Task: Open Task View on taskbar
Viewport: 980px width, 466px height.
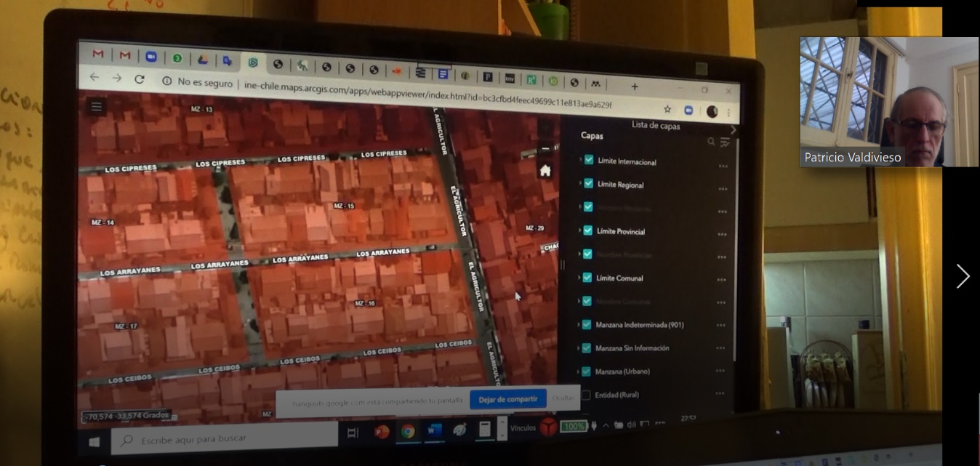Action: (353, 433)
